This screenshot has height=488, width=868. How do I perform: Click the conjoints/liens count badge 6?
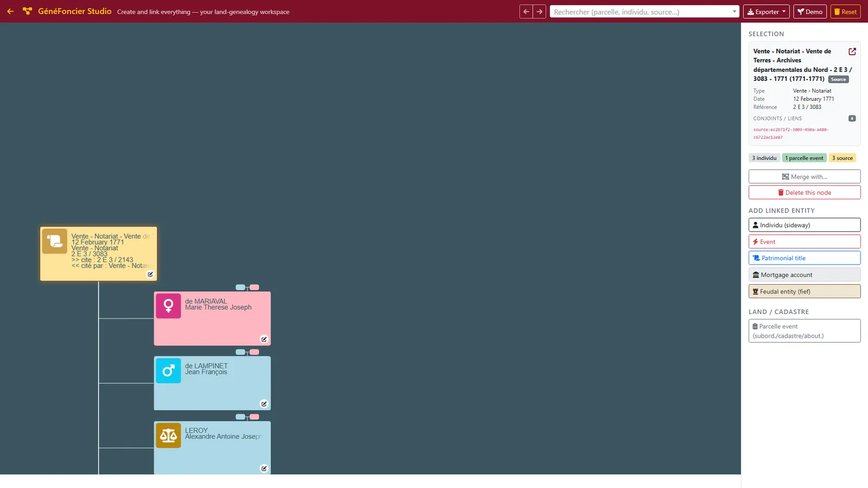852,118
